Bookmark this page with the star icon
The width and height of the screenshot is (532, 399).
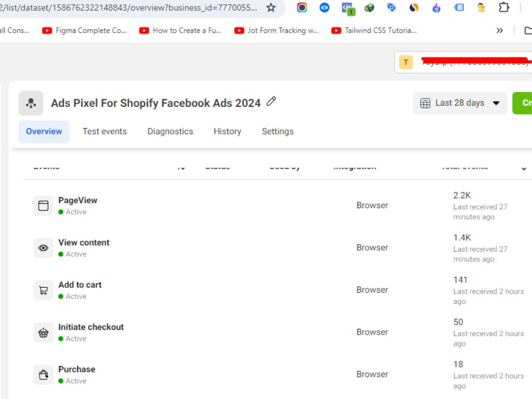pos(271,7)
